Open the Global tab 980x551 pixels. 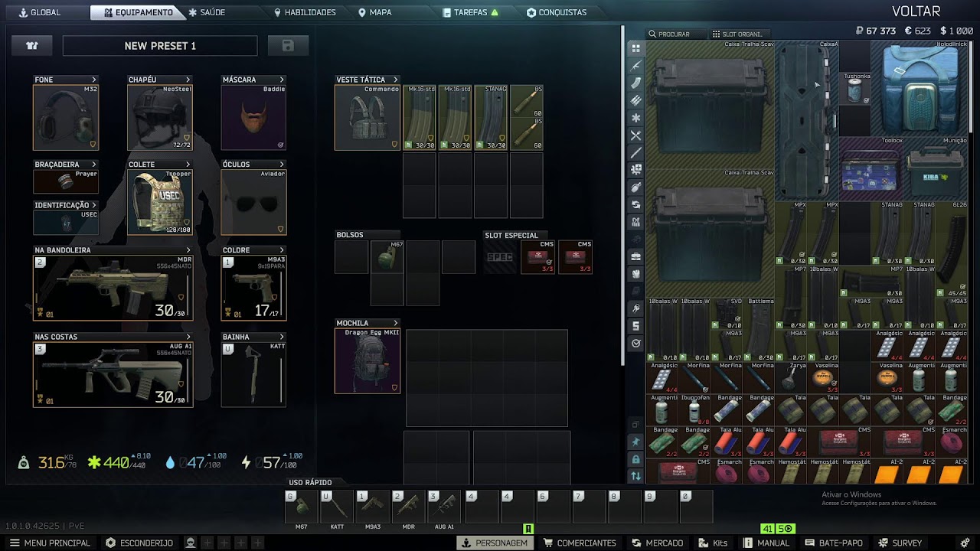point(40,12)
